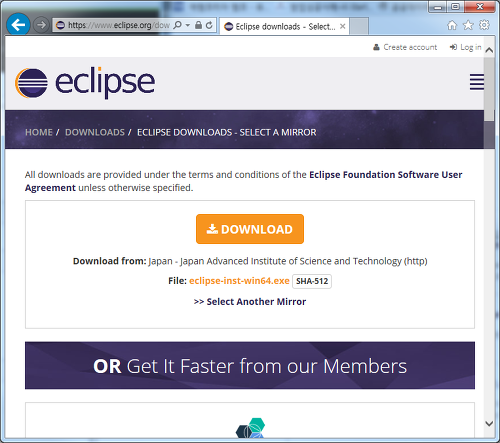Select the Eclipse downloads browser tab

point(284,26)
